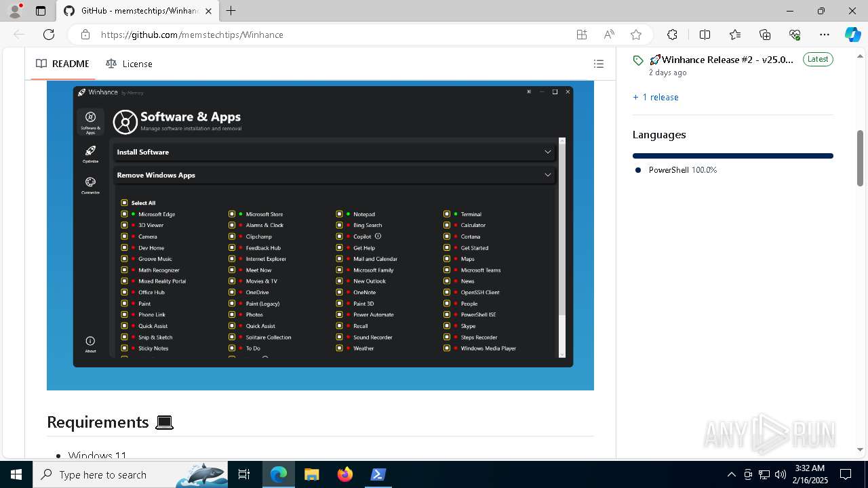Viewport: 868px width, 488px height.
Task: Click the volume icon in system tray
Action: pyautogui.click(x=780, y=474)
